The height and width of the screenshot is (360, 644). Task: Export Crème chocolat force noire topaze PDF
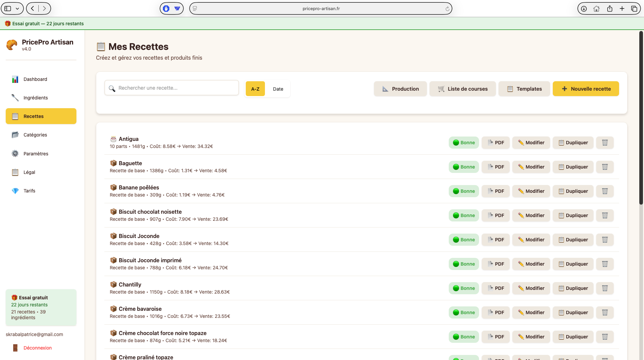[x=496, y=337]
